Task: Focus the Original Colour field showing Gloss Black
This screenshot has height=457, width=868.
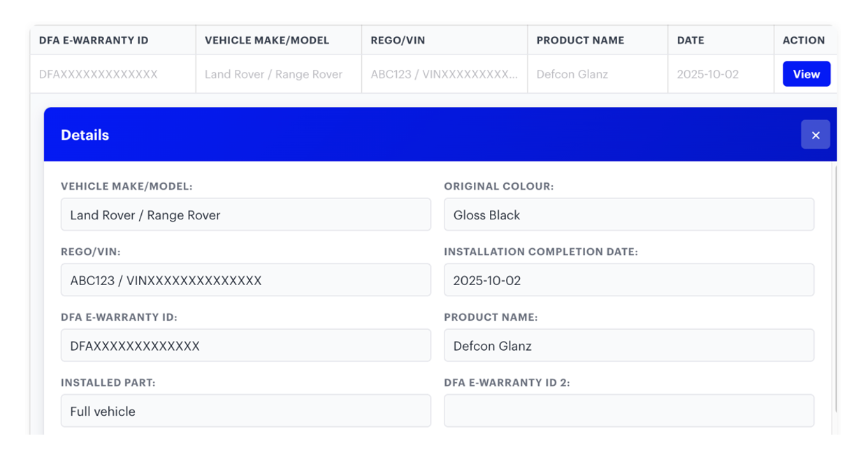Action: point(628,215)
